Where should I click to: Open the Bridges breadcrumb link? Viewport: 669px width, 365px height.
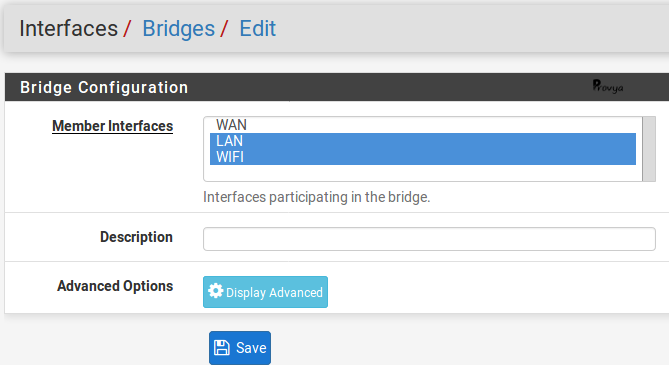point(178,29)
